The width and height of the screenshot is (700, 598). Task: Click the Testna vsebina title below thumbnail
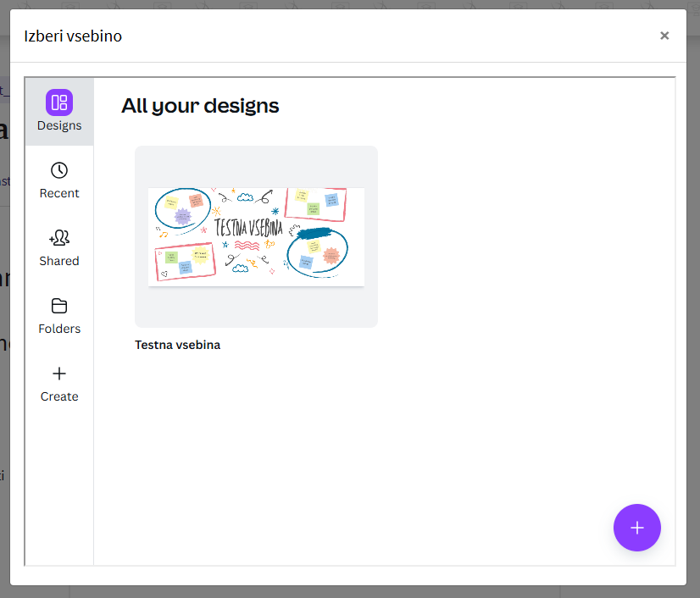click(177, 345)
